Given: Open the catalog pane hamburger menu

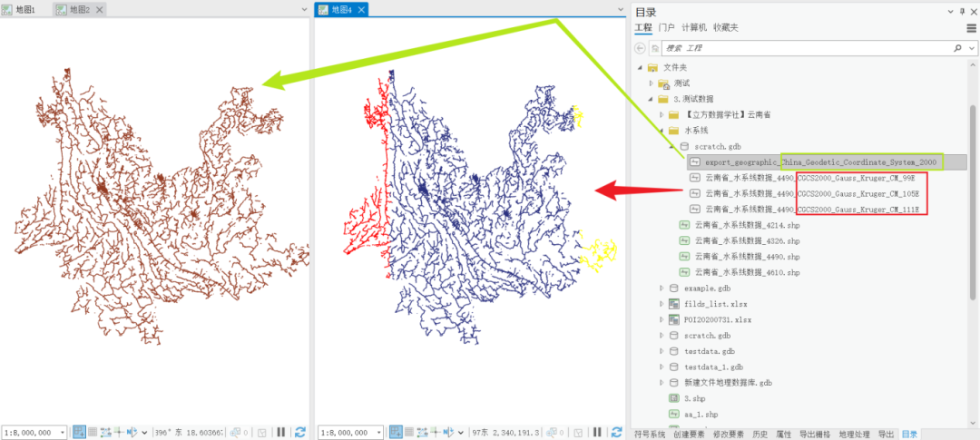Looking at the screenshot, I should click(971, 28).
